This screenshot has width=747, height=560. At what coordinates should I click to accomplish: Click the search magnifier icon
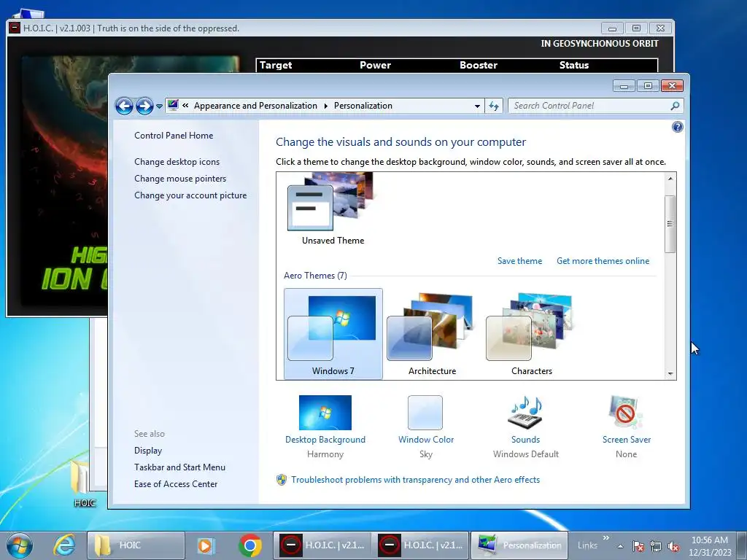tap(675, 106)
